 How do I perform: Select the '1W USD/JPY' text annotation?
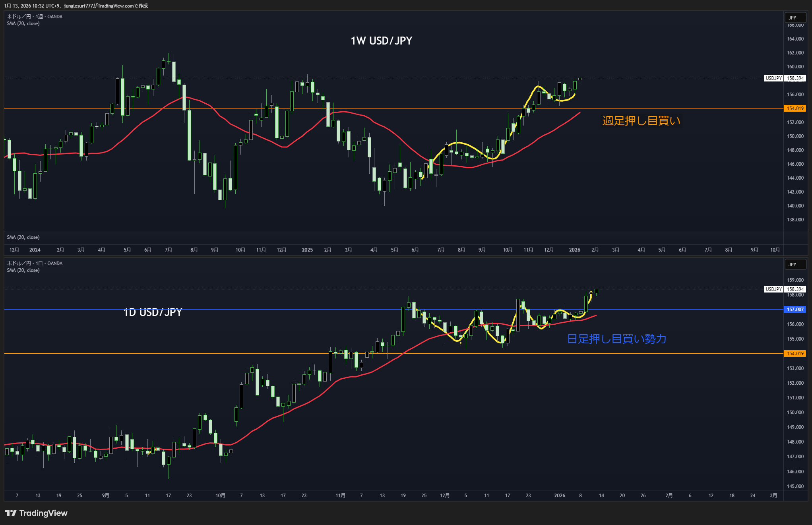[x=381, y=41]
